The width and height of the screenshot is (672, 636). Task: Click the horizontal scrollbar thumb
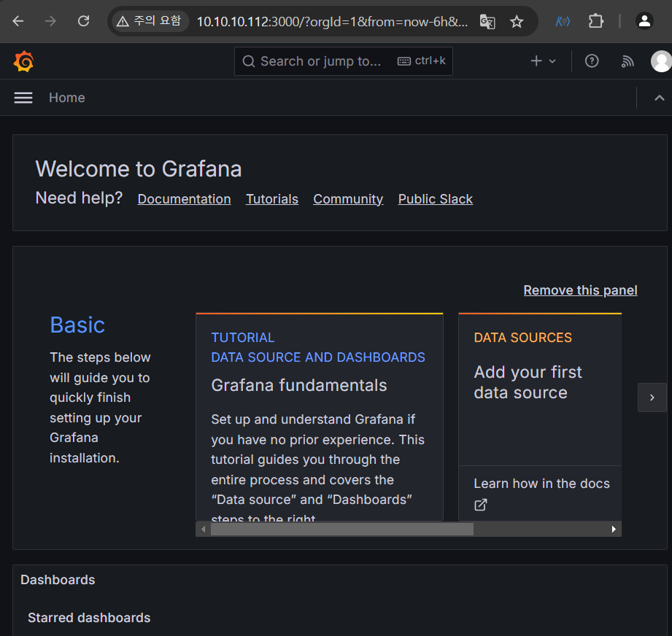[342, 530]
